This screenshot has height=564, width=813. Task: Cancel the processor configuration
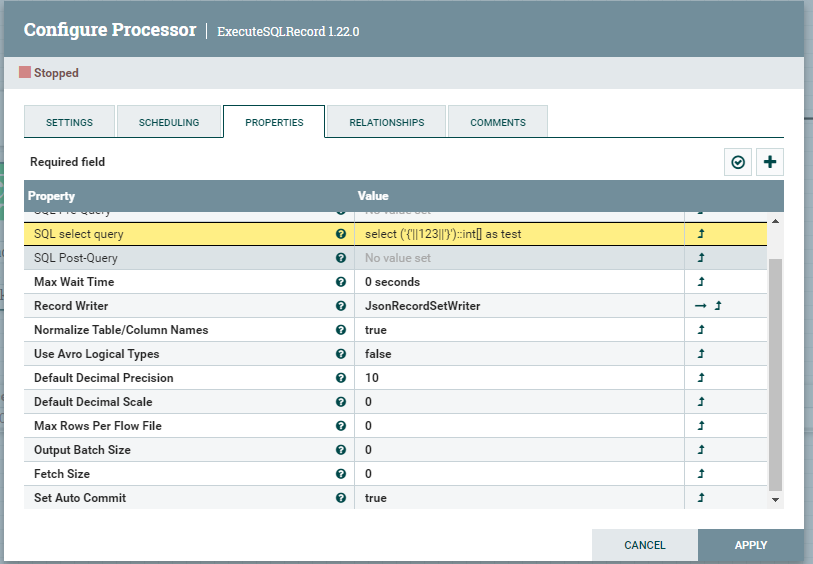click(644, 545)
